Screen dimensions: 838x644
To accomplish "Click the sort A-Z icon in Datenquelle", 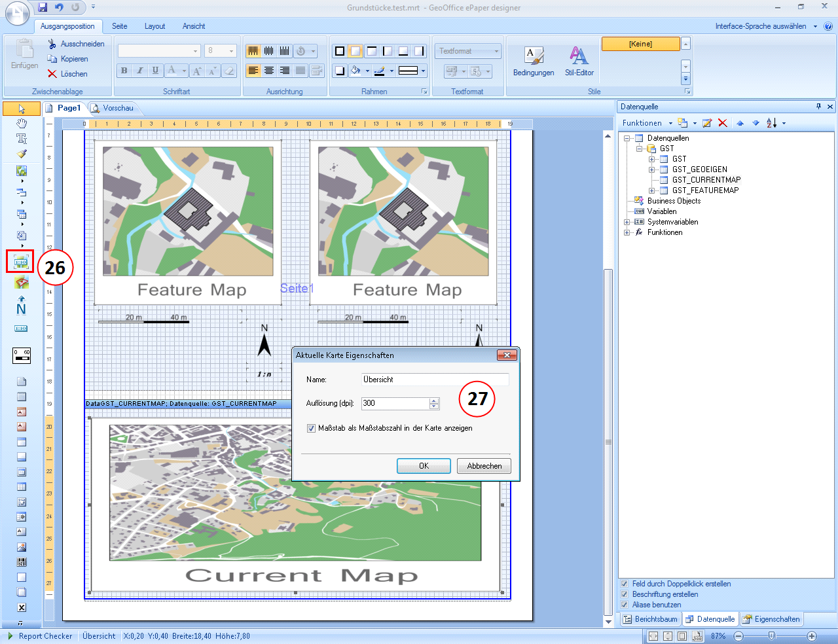I will click(x=771, y=123).
